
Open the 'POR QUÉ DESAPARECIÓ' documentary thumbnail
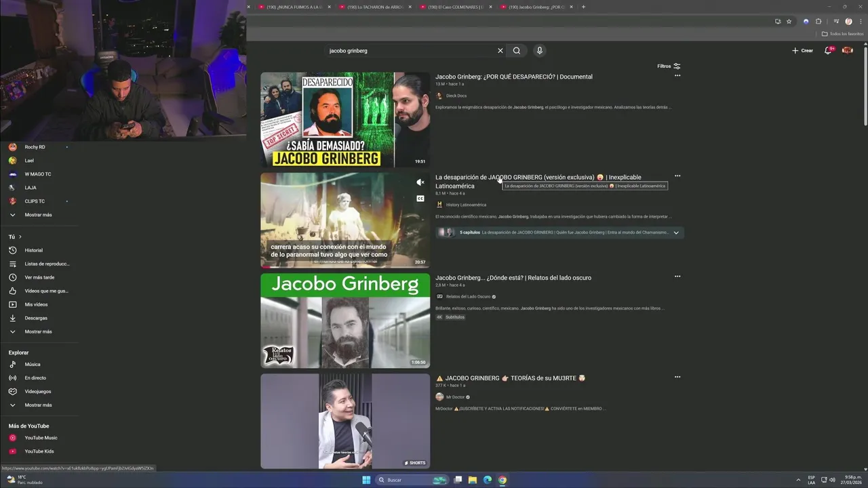(x=345, y=119)
